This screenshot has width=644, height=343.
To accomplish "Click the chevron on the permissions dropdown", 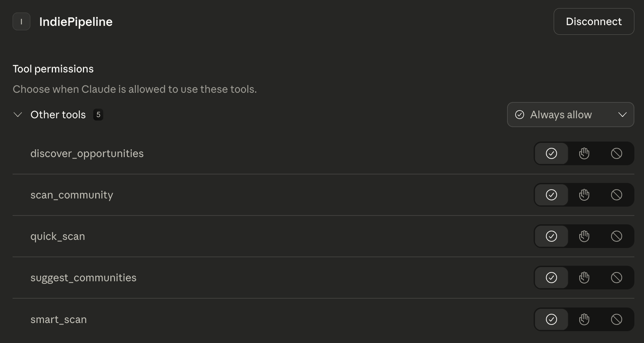I will click(623, 115).
